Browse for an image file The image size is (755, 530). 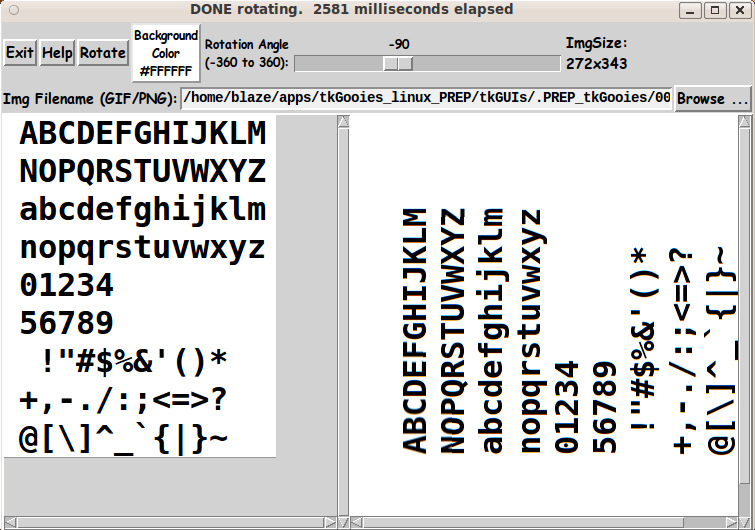tap(713, 99)
